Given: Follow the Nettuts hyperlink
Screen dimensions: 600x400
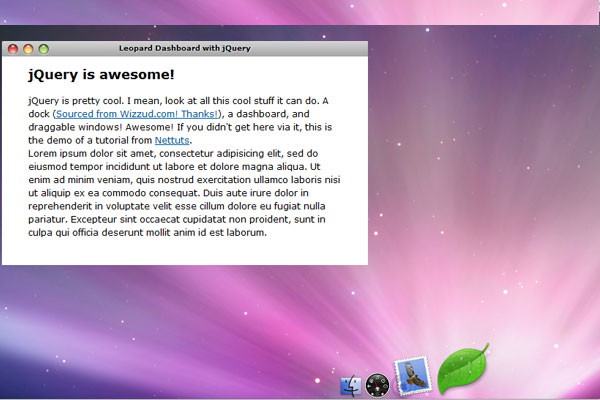Looking at the screenshot, I should 172,140.
